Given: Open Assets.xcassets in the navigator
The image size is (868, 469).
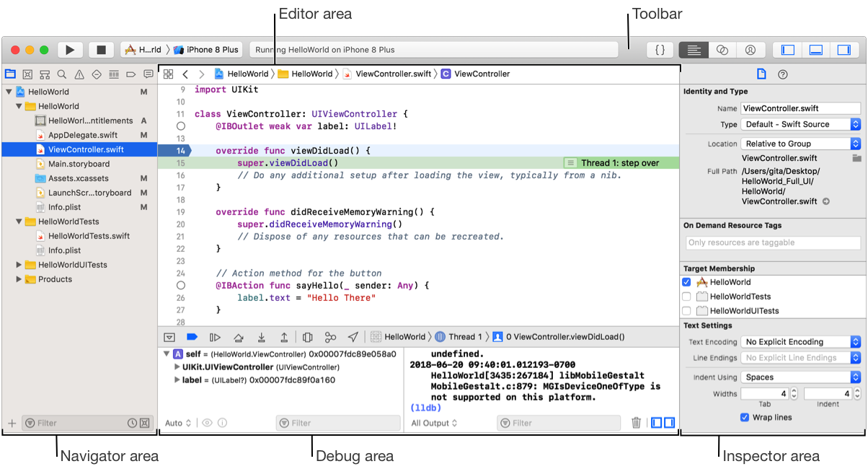Looking at the screenshot, I should tap(79, 178).
